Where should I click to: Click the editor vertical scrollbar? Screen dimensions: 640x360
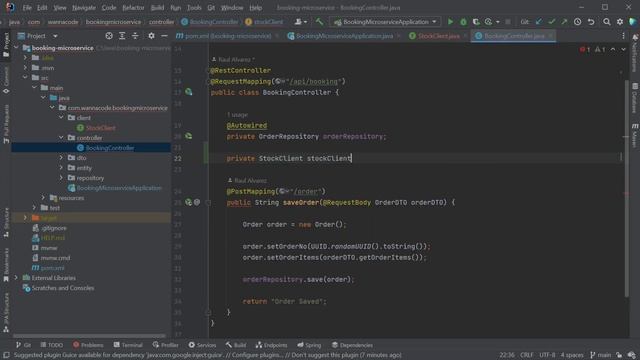click(627, 188)
